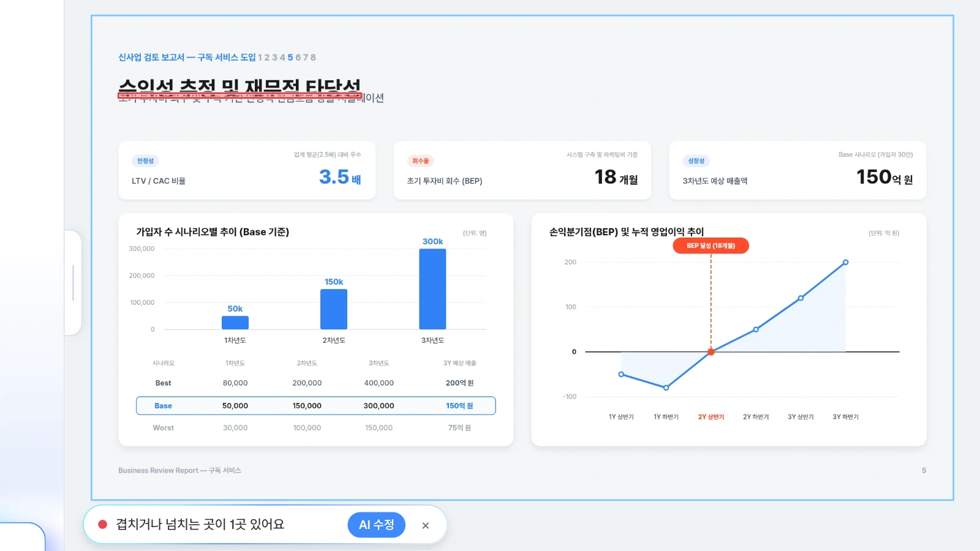This screenshot has height=551, width=980.
Task: Click the AI 수정 button
Action: tap(376, 525)
